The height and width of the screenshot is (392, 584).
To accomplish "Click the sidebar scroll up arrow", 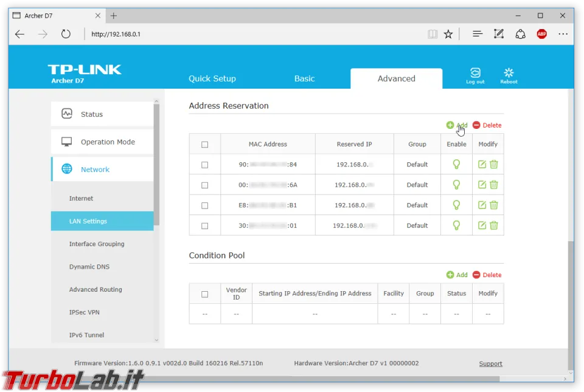I will click(x=156, y=101).
